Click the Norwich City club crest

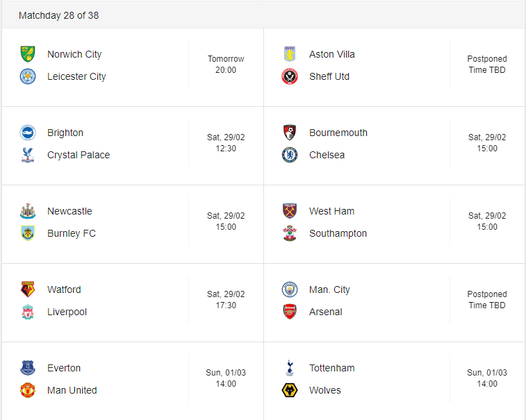click(x=28, y=54)
